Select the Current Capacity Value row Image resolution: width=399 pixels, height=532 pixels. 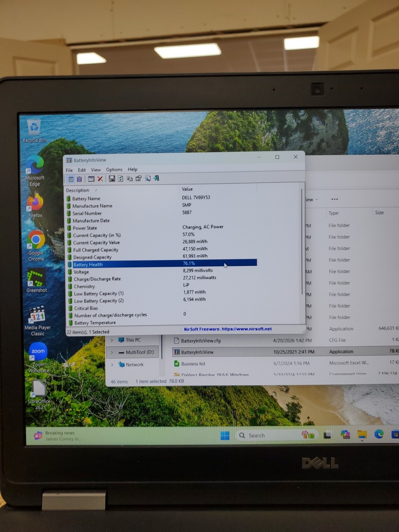[161, 242]
